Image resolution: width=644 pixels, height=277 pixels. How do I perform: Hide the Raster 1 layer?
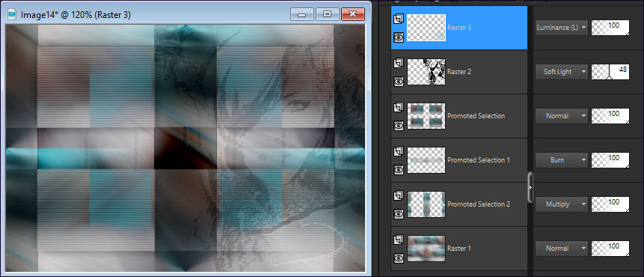coord(399,258)
